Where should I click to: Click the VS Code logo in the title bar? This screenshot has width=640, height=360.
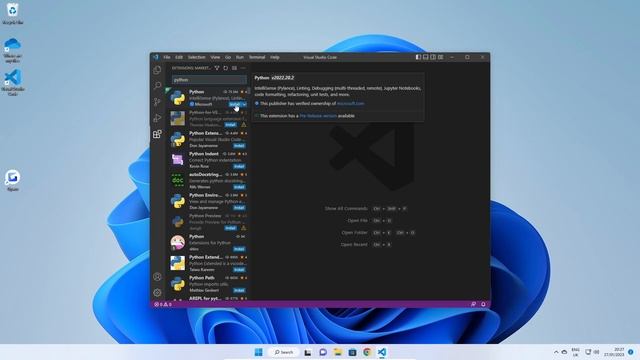[x=156, y=57]
